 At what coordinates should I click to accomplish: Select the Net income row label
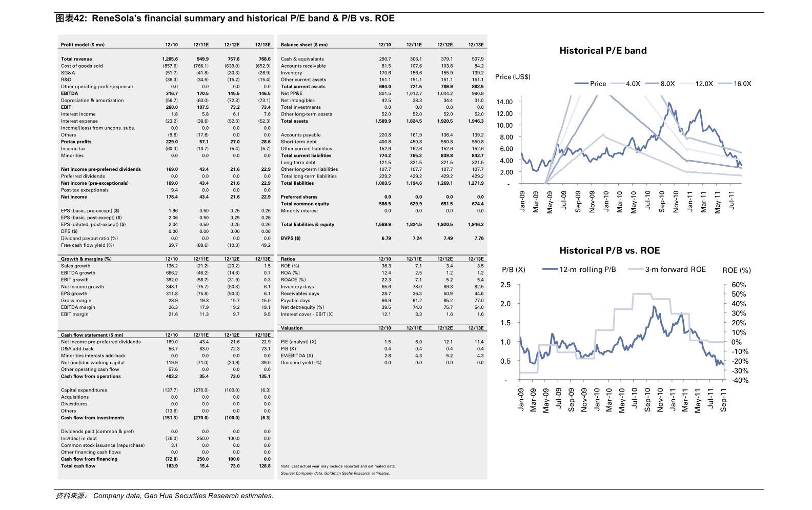[x=74, y=197]
